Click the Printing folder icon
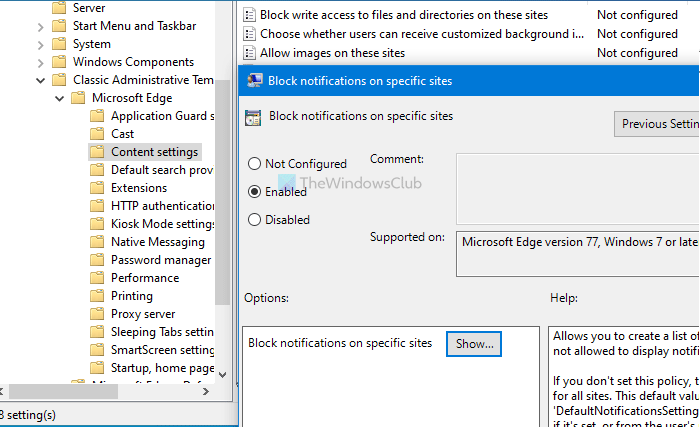This screenshot has width=700, height=427. [x=97, y=296]
